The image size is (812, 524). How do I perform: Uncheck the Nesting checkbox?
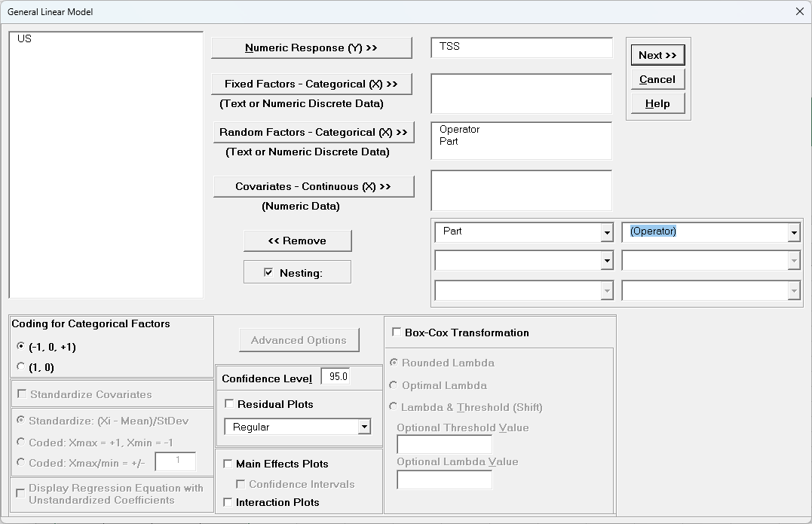[268, 273]
